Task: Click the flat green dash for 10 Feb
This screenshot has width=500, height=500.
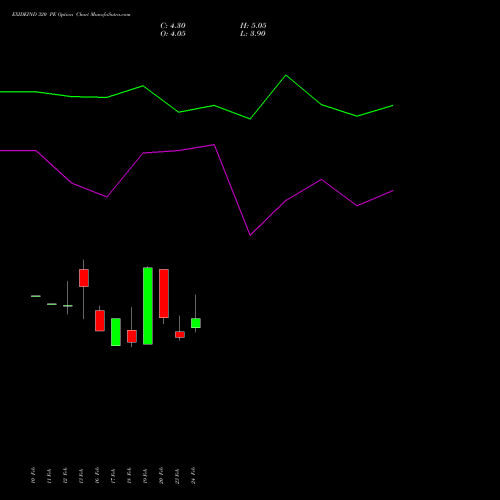Action: click(x=36, y=296)
